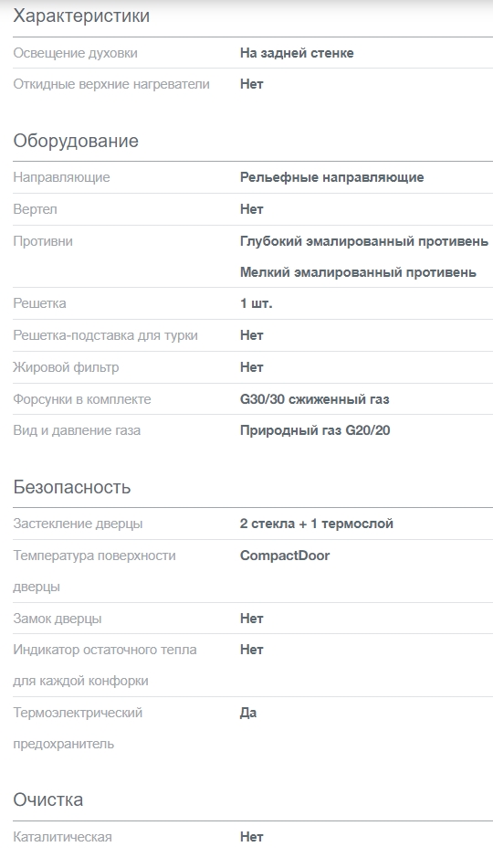Select Термоэлектрический предохранитель label
This screenshot has width=493, height=868.
pos(78,728)
